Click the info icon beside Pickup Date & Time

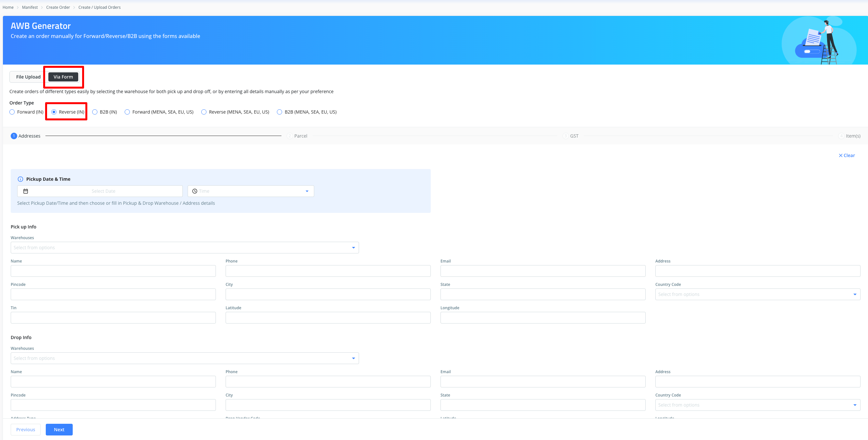20,179
